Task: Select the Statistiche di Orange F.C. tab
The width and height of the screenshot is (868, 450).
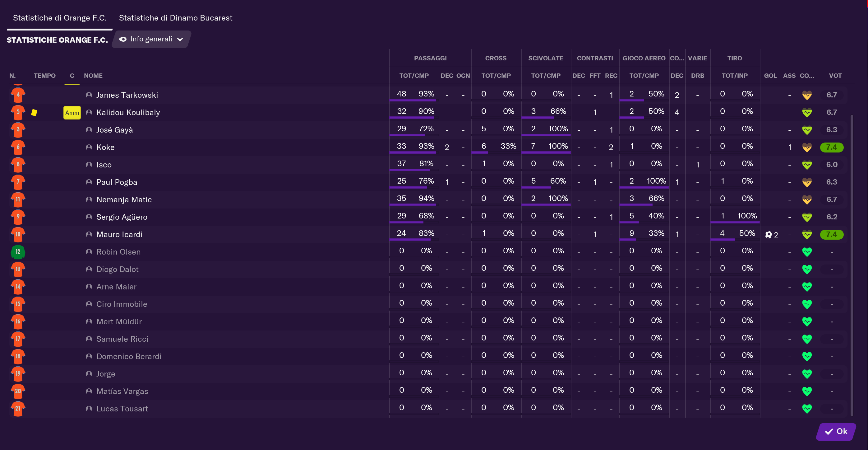Action: (60, 18)
